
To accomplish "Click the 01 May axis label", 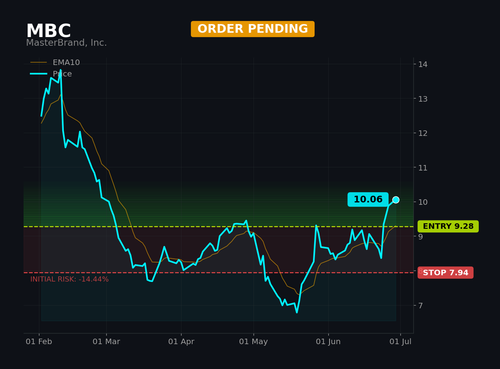I will coord(253,342).
